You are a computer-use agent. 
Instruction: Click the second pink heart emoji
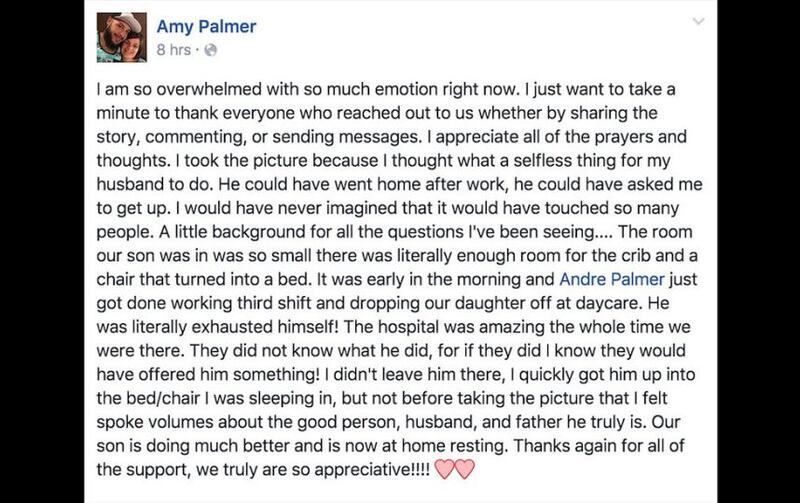pos(464,469)
